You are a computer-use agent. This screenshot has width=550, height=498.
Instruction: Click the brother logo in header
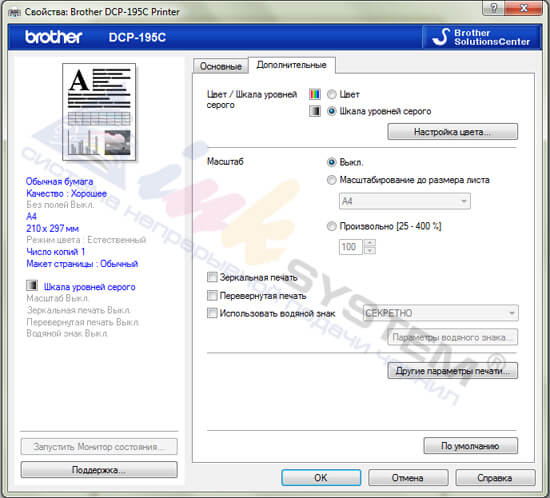tap(54, 37)
